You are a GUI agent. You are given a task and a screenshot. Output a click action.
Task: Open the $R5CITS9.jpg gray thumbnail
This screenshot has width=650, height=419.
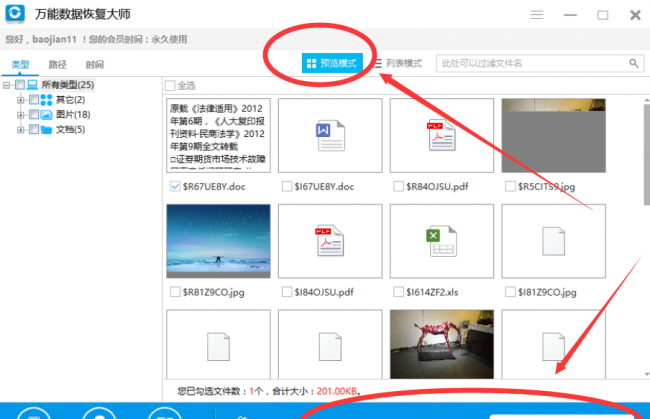[x=553, y=136]
